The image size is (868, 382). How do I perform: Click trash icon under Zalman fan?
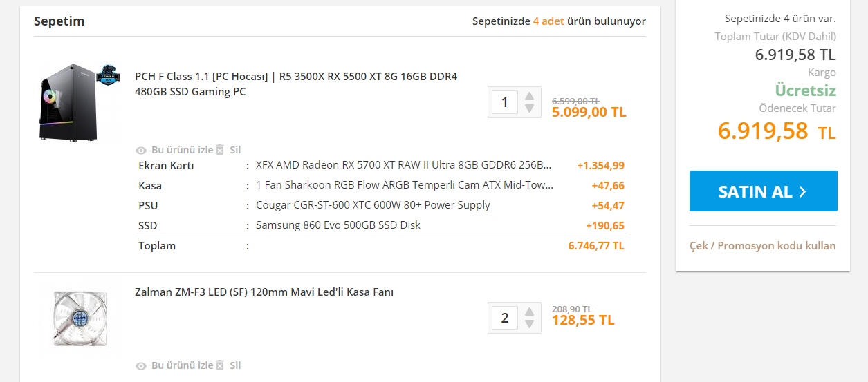coord(220,365)
